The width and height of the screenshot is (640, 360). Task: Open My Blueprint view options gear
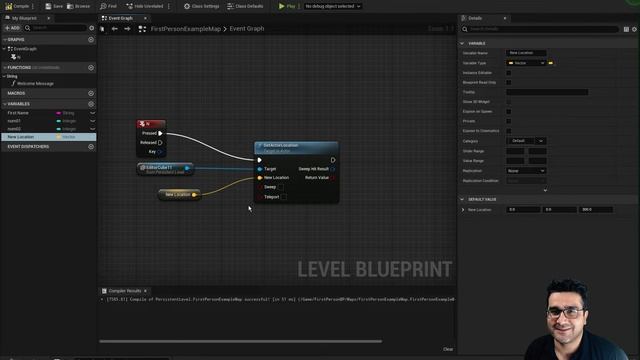(x=91, y=28)
